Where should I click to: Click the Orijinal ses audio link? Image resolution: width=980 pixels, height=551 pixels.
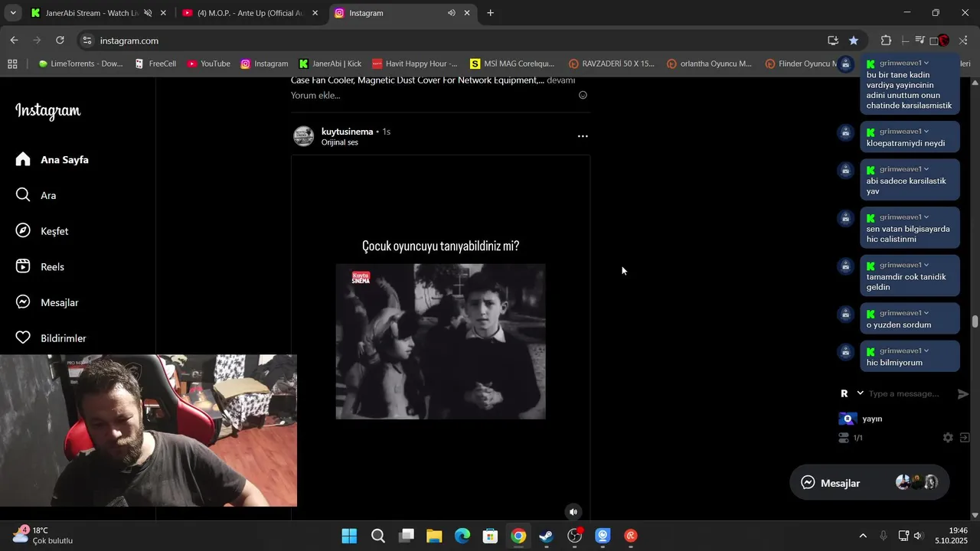(339, 142)
